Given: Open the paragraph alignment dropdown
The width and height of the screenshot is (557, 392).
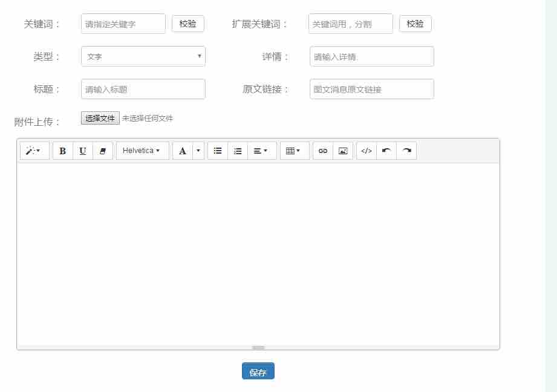Looking at the screenshot, I should point(262,151).
